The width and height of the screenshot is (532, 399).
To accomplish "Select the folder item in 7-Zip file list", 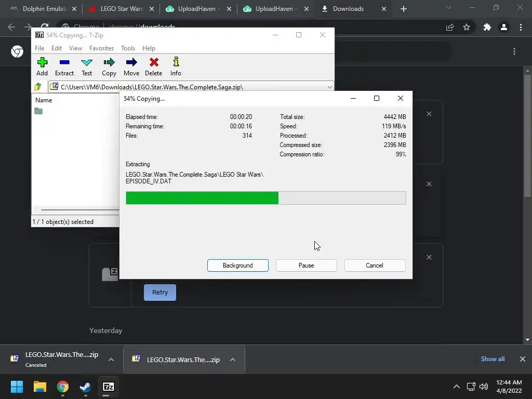I will pos(38,111).
